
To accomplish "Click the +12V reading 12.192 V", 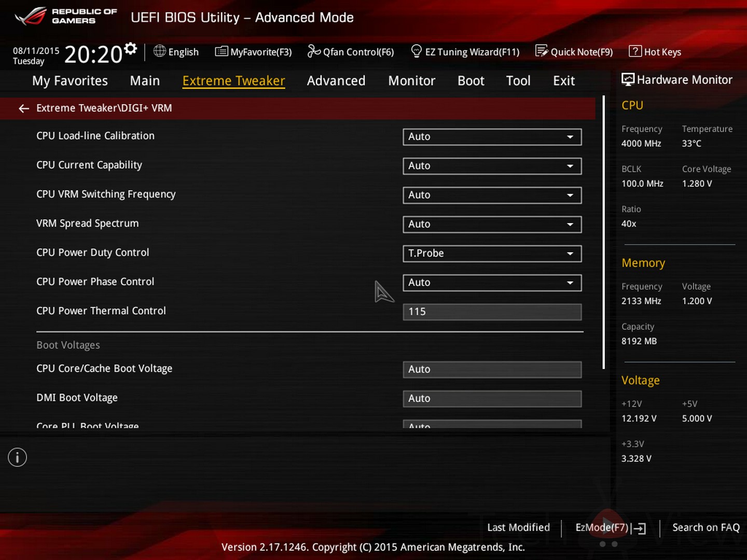I will pos(639,418).
